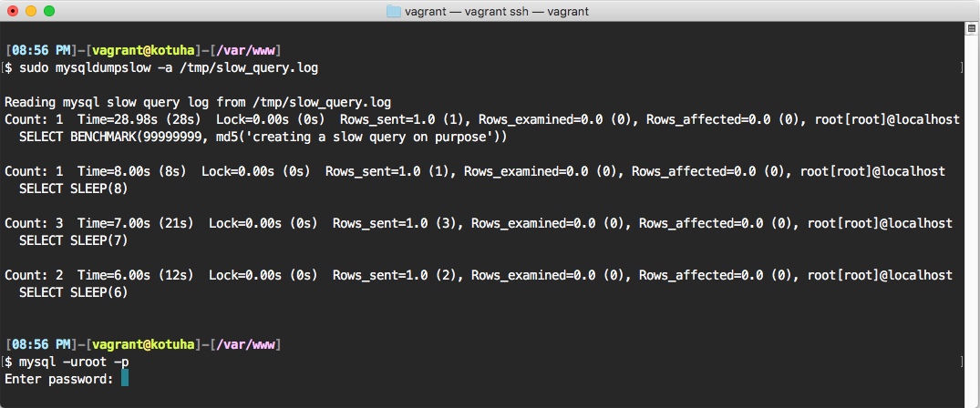
Task: Click the folder icon in title bar
Action: point(394,11)
